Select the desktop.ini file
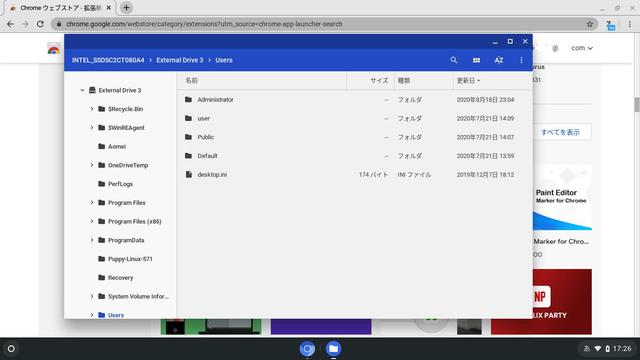Viewport: 640px width, 360px height. (354, 175)
